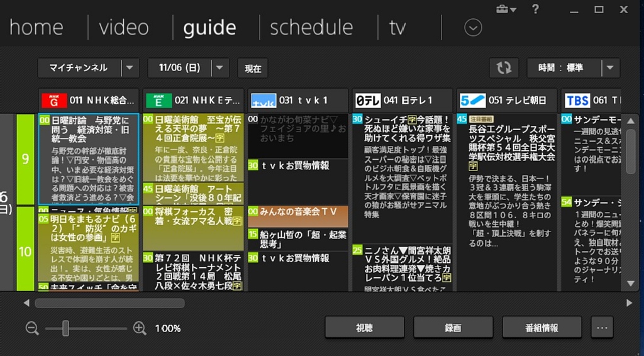Open help question mark icon

tap(535, 9)
